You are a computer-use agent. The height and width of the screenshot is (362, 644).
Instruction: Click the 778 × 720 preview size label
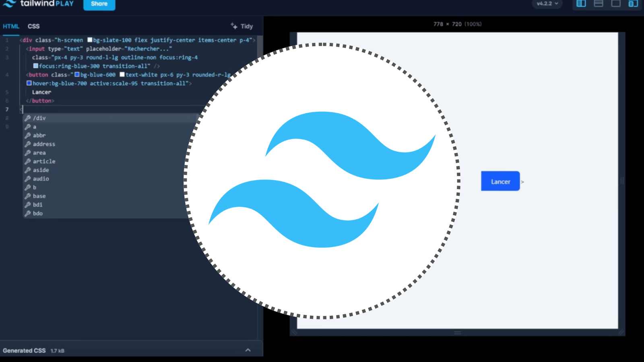(458, 24)
